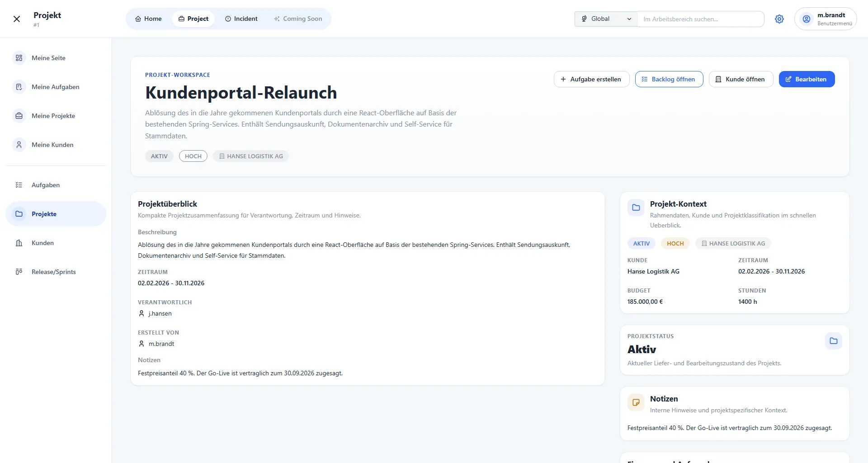Click the Release/Sprints board icon
The width and height of the screenshot is (868, 463).
(19, 272)
